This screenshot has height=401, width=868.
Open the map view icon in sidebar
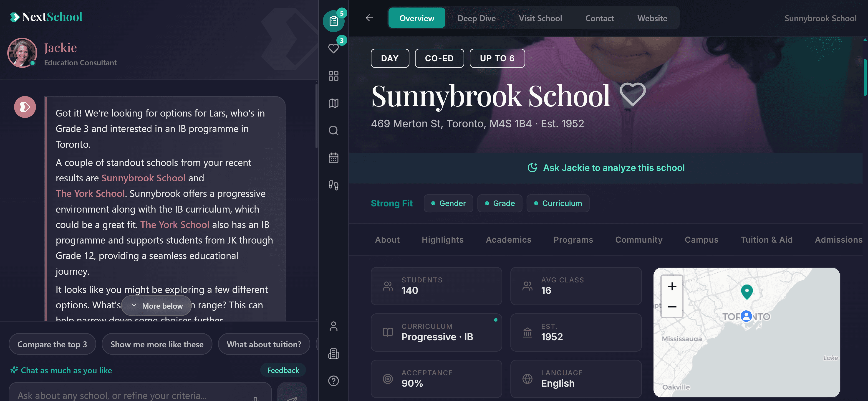coord(333,103)
